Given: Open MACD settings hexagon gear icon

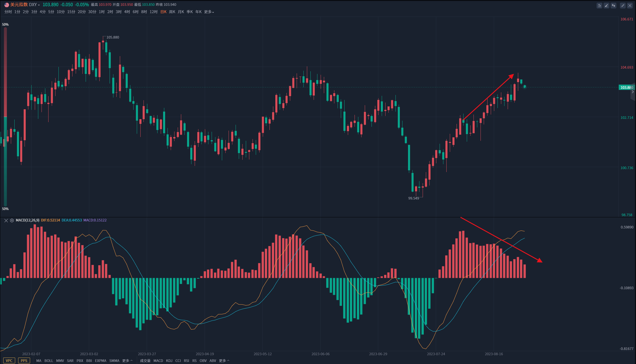Looking at the screenshot, I should tap(12, 221).
